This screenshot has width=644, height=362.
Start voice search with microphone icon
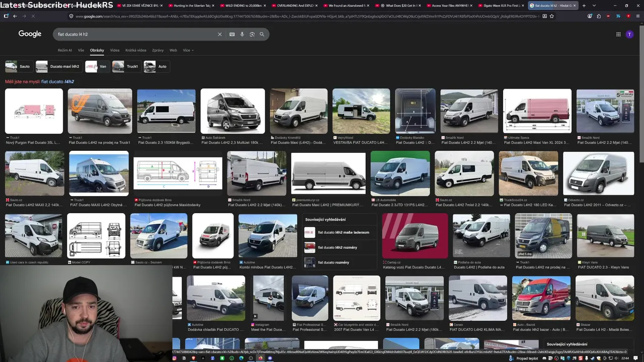point(242,34)
